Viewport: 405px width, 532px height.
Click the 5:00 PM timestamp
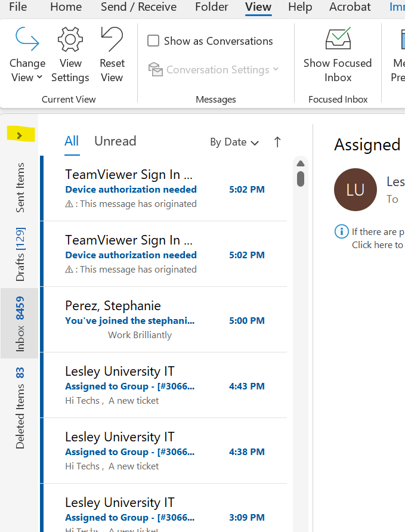tap(247, 321)
